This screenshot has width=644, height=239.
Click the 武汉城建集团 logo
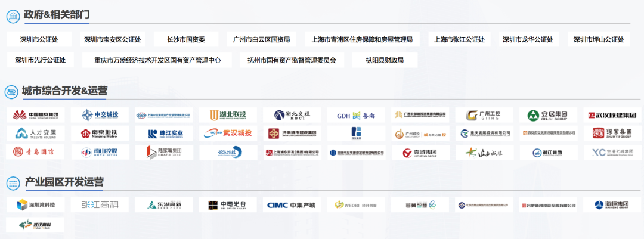click(612, 115)
